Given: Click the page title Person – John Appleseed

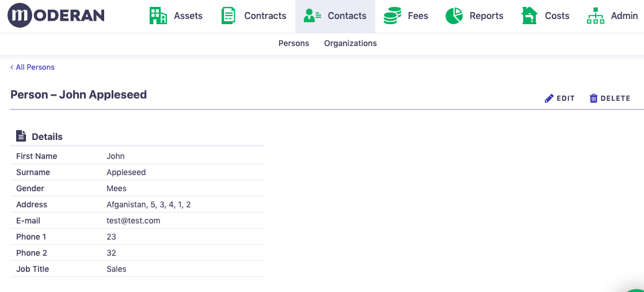Looking at the screenshot, I should point(78,94).
